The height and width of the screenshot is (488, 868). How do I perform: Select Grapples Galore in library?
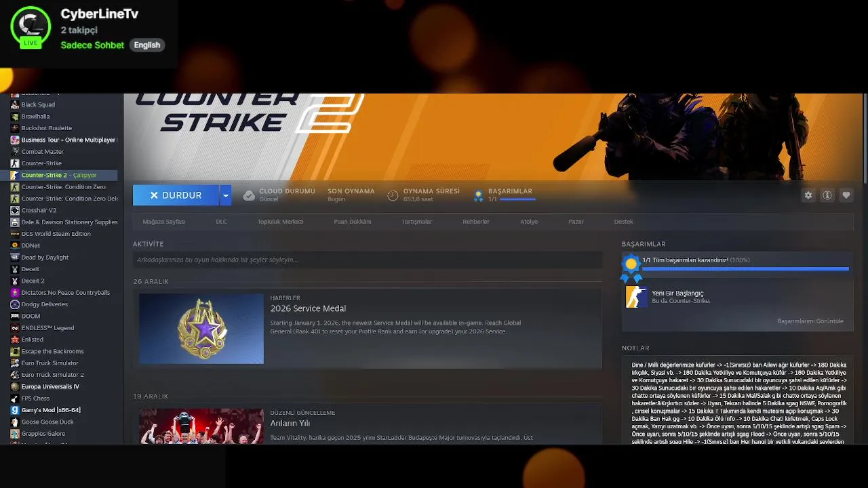pyautogui.click(x=43, y=434)
